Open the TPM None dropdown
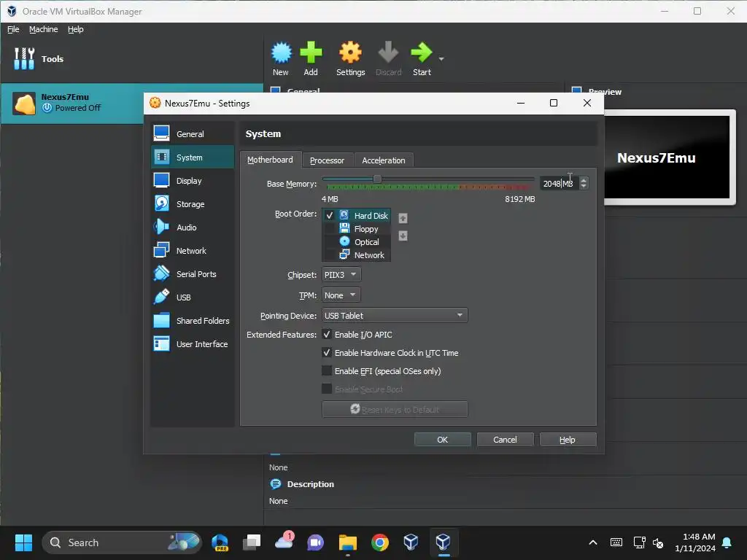The image size is (747, 560). [x=341, y=295]
